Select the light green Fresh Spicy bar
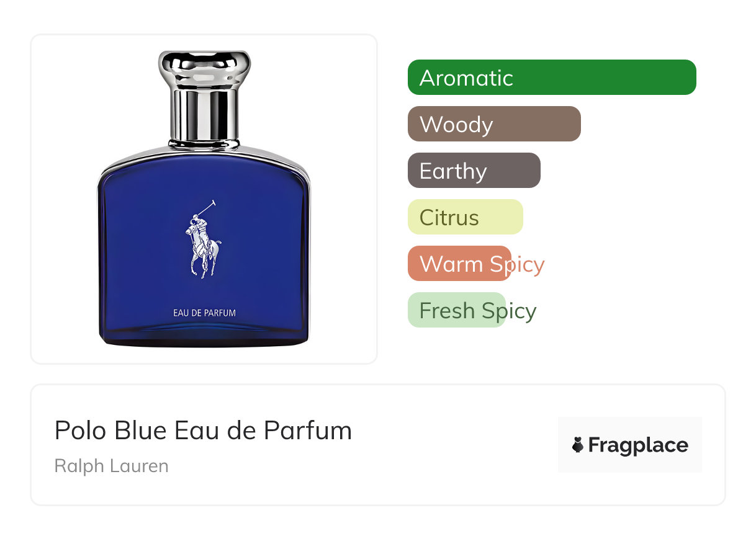 457,310
